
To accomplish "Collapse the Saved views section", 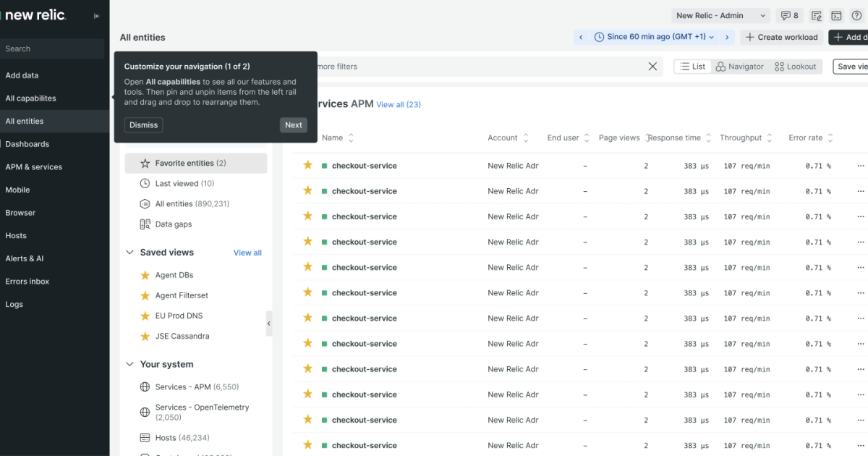I will coord(129,252).
